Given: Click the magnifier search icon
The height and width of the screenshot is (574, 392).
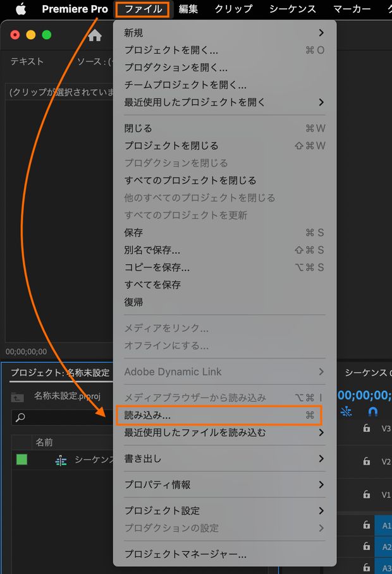Looking at the screenshot, I should (20, 417).
